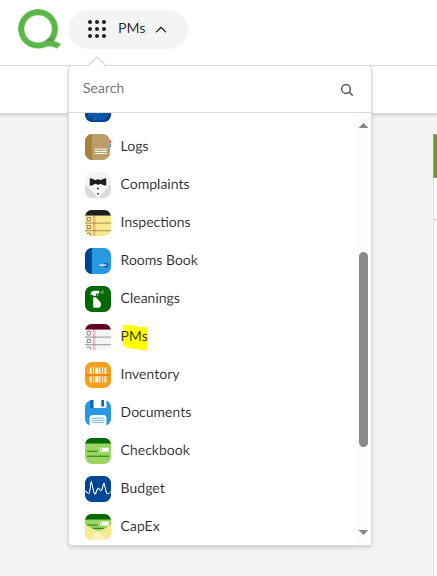Collapse the PMs app switcher dropdown
This screenshot has width=437, height=576.
coord(129,29)
